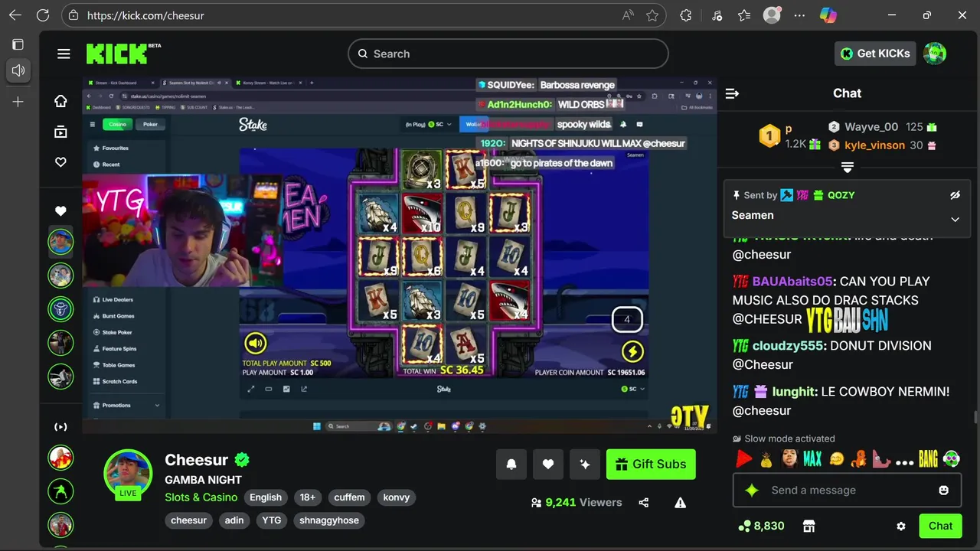Screen dimensions: 980x551
Task: Collapse the chat panel with arrow icon
Action: 732,93
